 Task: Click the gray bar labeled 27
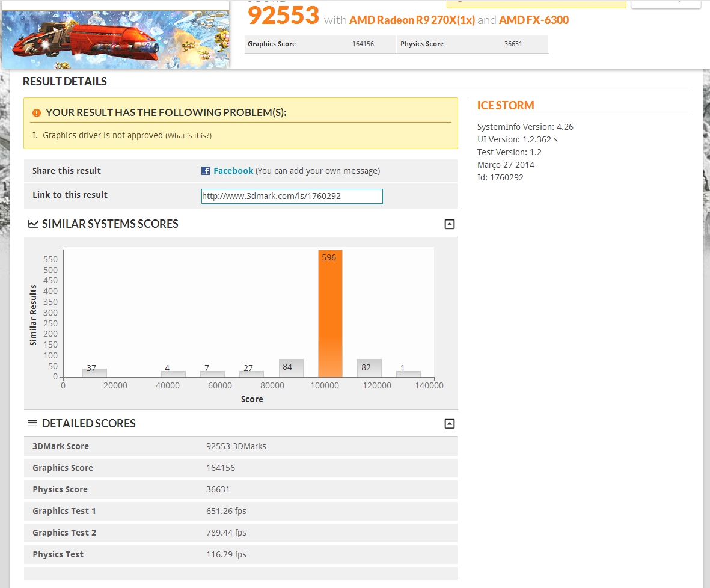click(x=251, y=374)
